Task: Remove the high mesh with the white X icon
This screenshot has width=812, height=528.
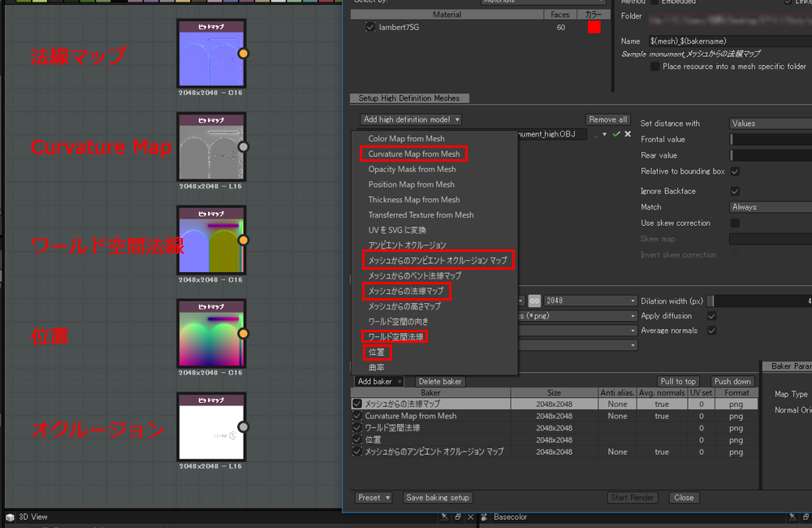Action: 628,134
